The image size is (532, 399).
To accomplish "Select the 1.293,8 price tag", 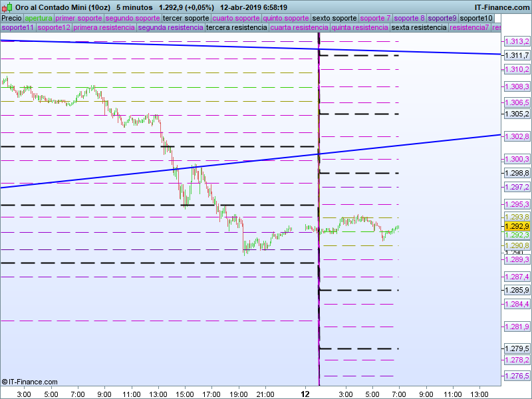I will tap(517, 217).
